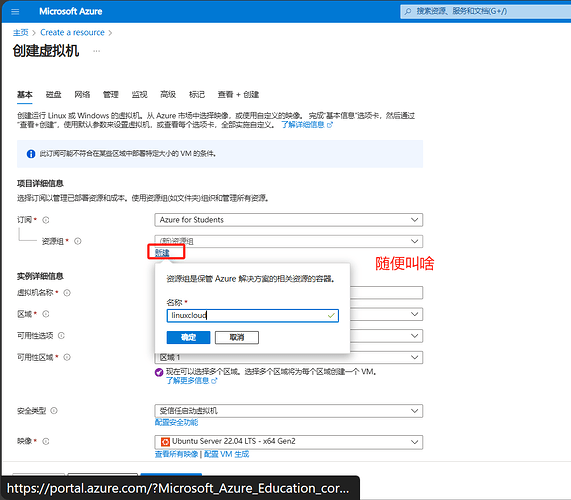Open the 安全类型 dropdown
571x500 pixels.
click(288, 411)
